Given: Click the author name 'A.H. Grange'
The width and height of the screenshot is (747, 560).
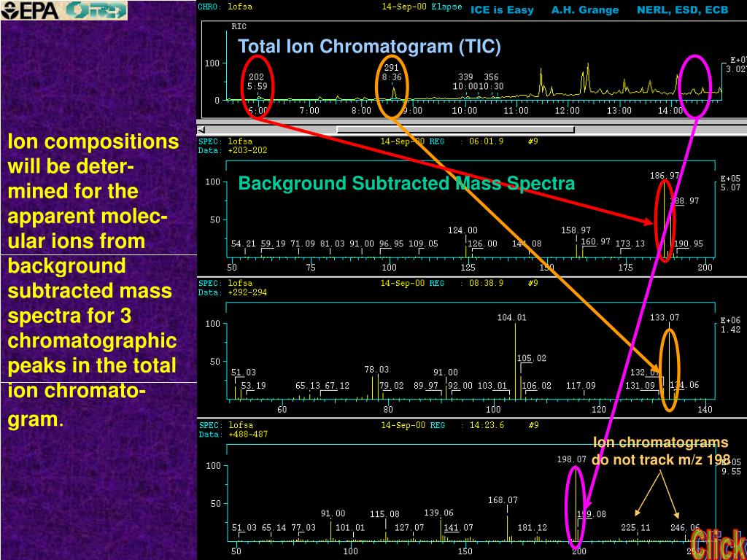Looking at the screenshot, I should tap(585, 10).
